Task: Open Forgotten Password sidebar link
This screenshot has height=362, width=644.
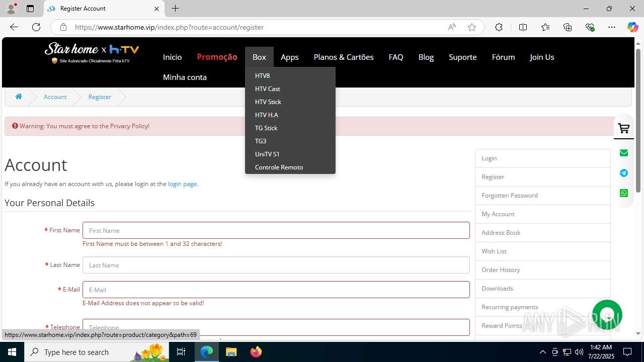Action: pyautogui.click(x=543, y=195)
